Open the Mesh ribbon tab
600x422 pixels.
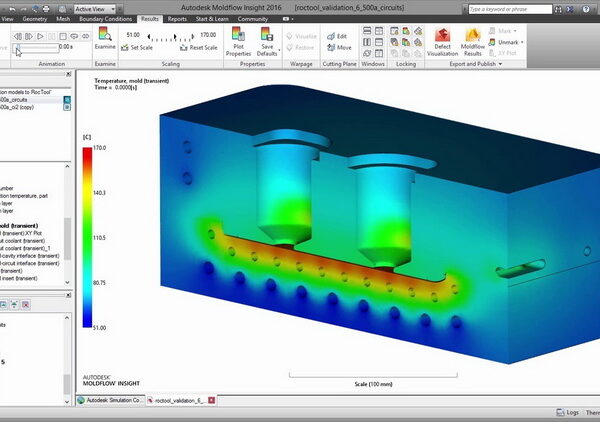tap(63, 19)
